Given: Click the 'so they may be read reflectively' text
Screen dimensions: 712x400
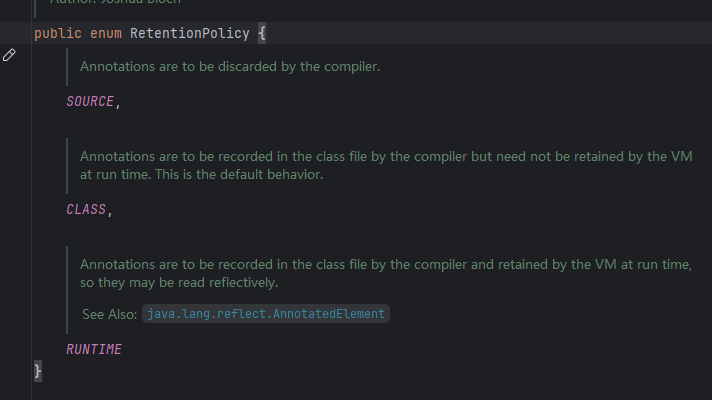Looking at the screenshot, I should point(179,282).
